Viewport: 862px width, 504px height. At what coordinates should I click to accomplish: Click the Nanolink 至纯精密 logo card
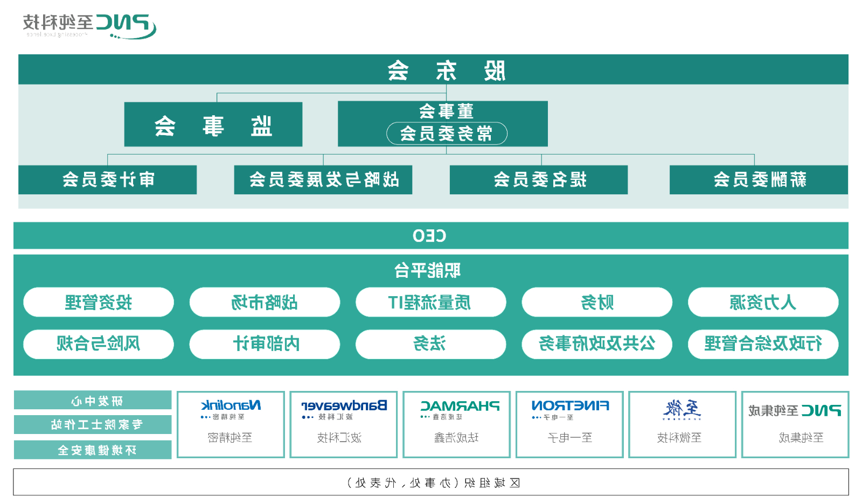tap(231, 424)
